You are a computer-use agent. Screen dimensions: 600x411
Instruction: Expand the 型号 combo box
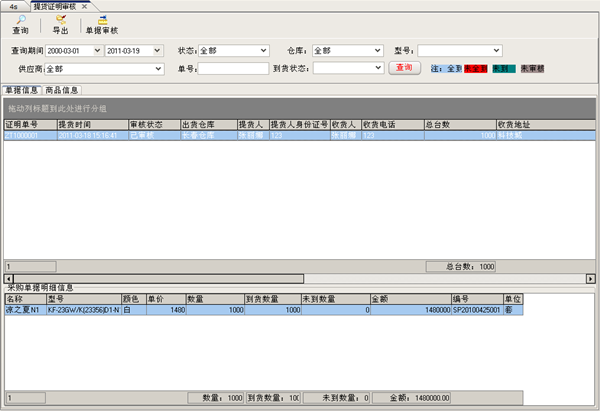click(x=496, y=50)
